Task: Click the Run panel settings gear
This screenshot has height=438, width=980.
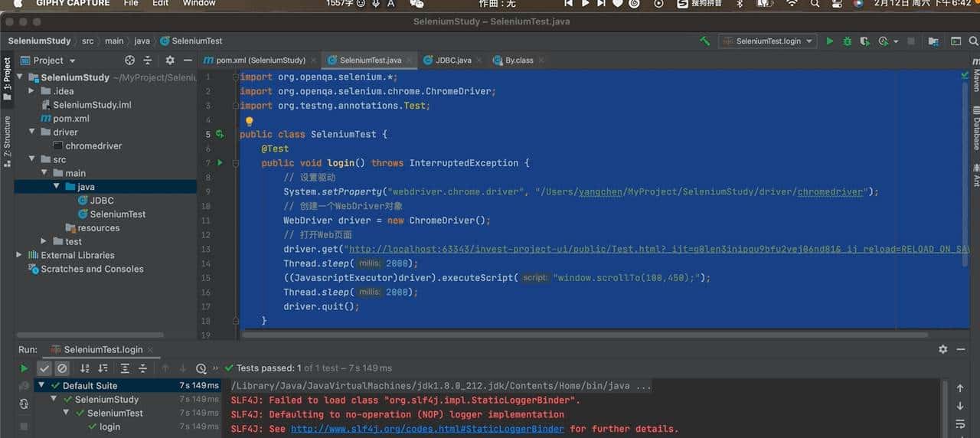Action: (942, 349)
